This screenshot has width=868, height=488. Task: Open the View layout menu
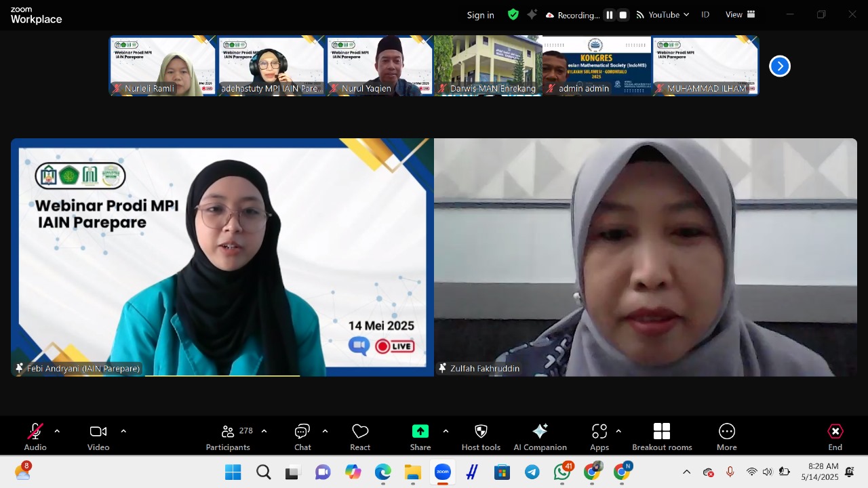coord(740,15)
